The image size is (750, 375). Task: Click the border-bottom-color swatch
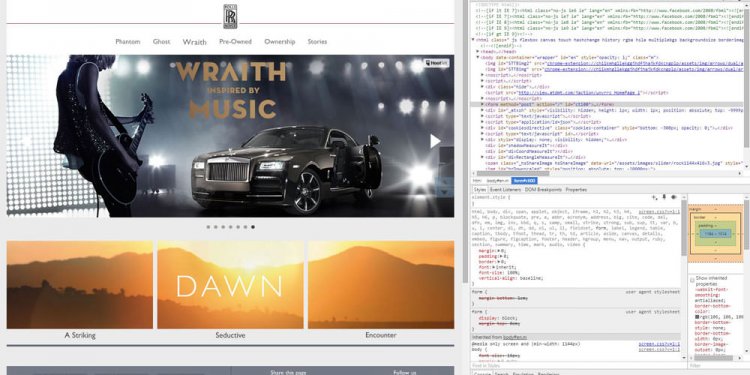coord(697,317)
